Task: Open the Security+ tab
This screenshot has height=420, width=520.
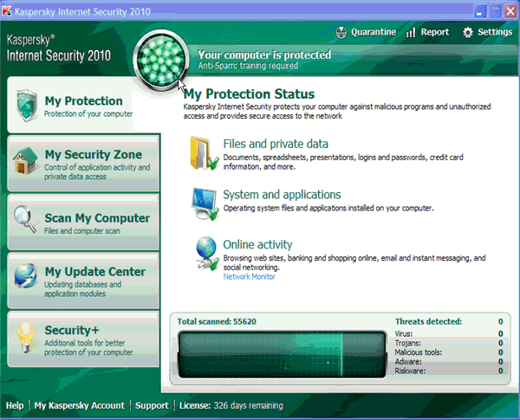Action: coord(83,339)
